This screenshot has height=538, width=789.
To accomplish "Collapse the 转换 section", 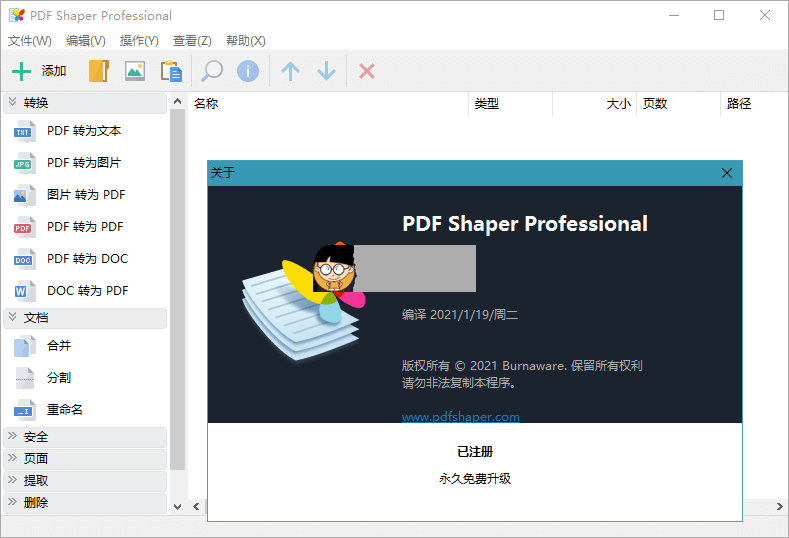I will point(85,103).
